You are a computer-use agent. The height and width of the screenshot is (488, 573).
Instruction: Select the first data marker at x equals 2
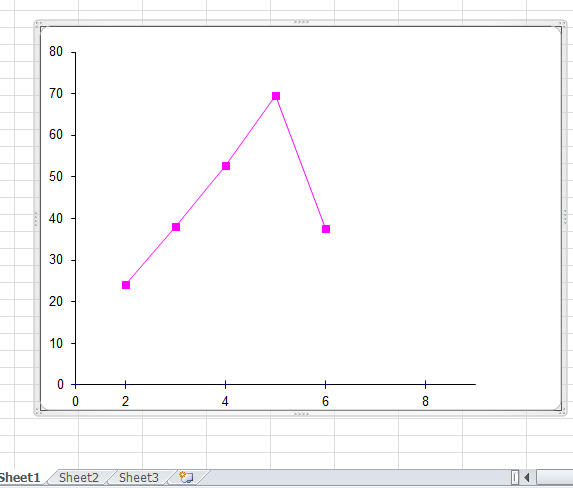tap(126, 285)
